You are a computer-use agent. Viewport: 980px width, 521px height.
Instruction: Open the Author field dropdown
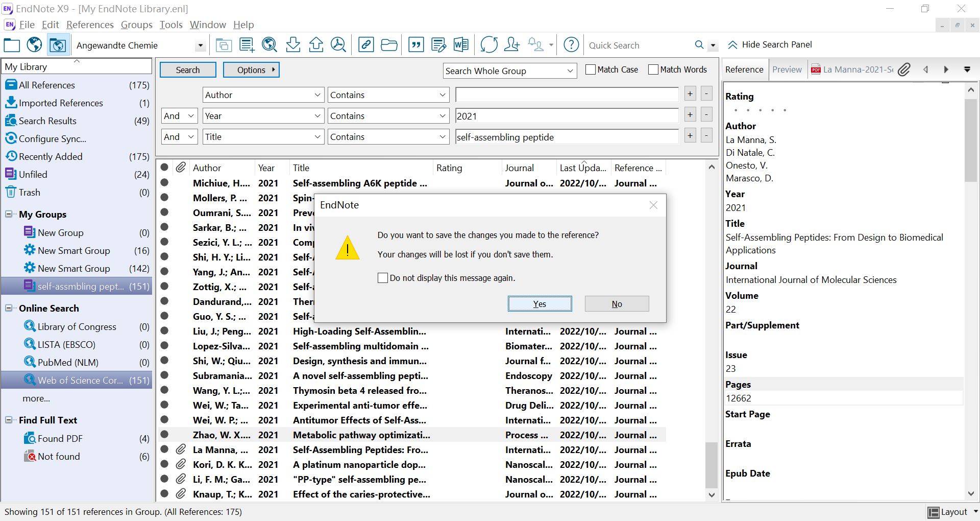pyautogui.click(x=263, y=95)
